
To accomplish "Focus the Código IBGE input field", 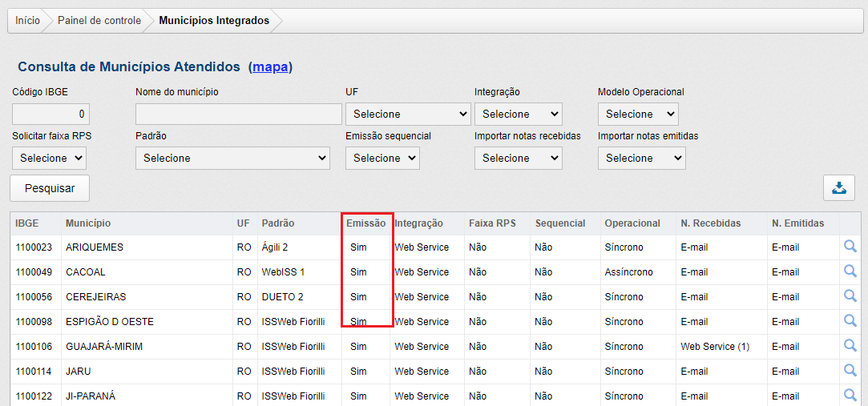I will [50, 114].
